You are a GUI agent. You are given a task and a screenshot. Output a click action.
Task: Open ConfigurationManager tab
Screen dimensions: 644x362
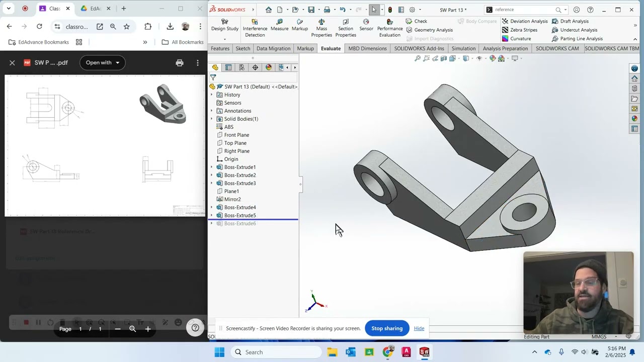click(x=242, y=67)
